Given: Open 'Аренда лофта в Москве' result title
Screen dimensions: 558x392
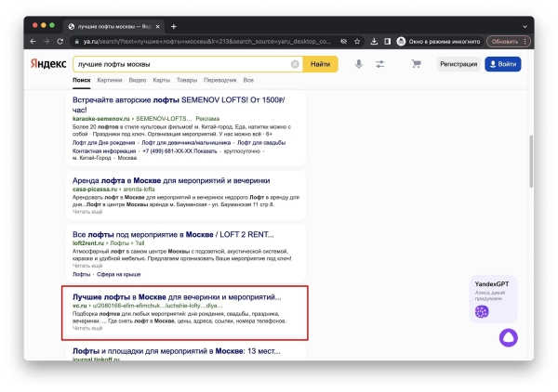Looking at the screenshot, I should (x=171, y=180).
